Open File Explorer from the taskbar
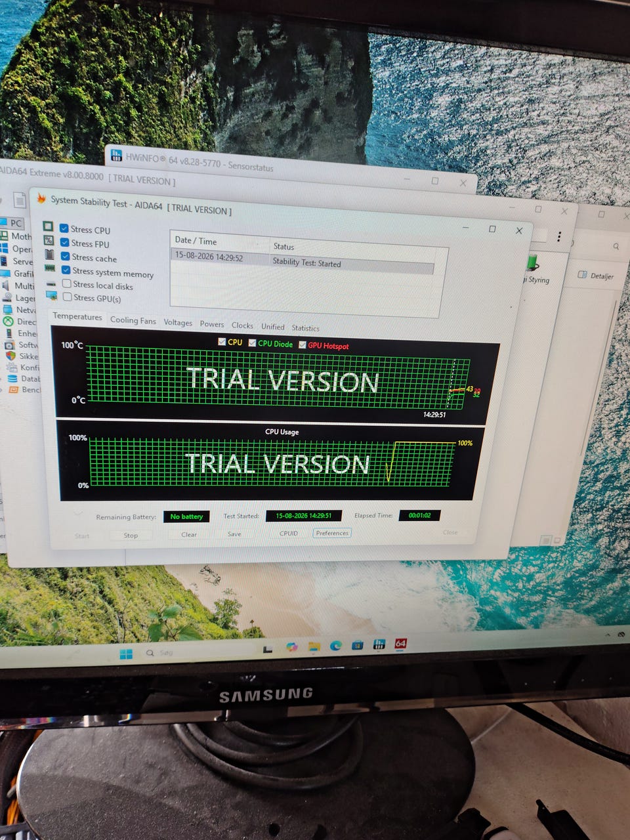Image resolution: width=630 pixels, height=840 pixels. (x=314, y=647)
